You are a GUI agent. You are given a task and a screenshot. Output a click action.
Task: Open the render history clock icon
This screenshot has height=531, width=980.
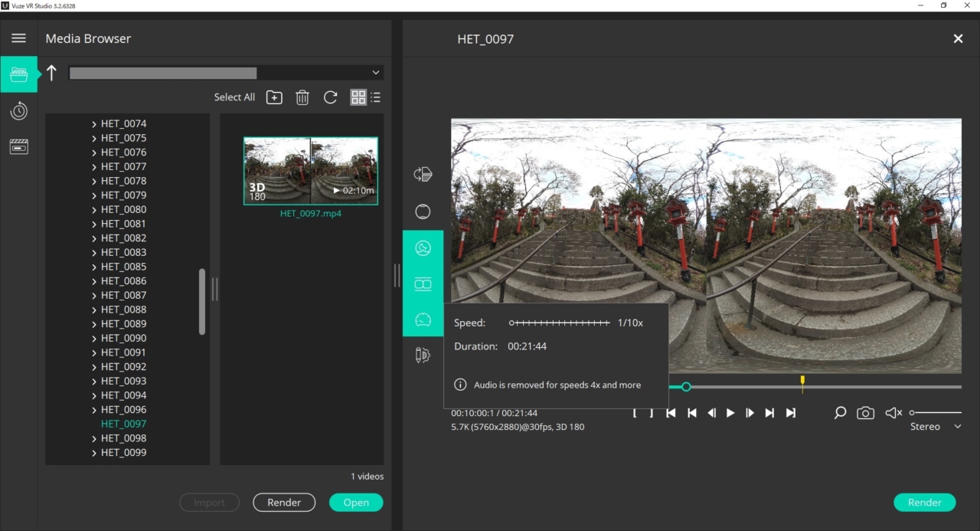click(18, 111)
